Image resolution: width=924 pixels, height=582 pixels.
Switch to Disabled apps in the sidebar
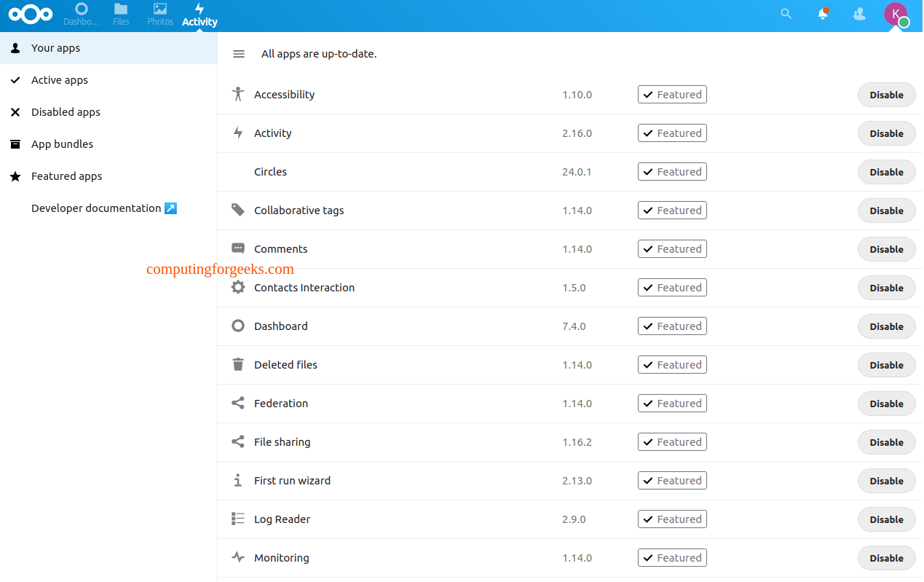point(64,111)
